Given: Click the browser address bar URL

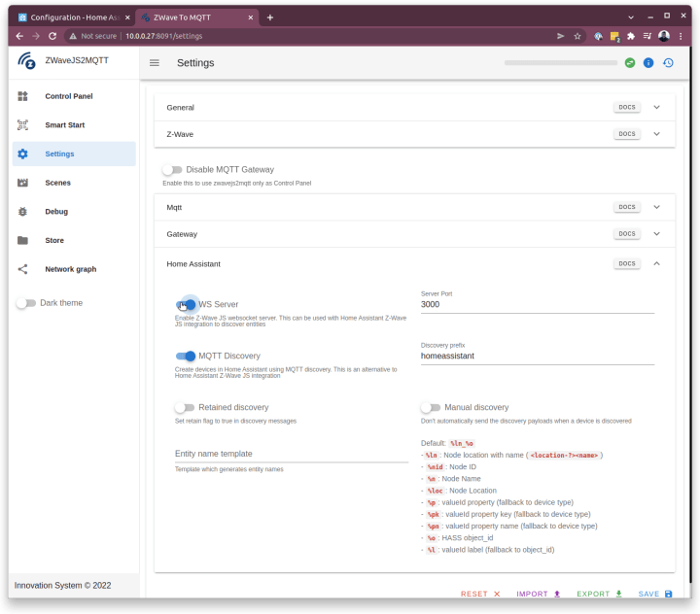Looking at the screenshot, I should pos(164,36).
